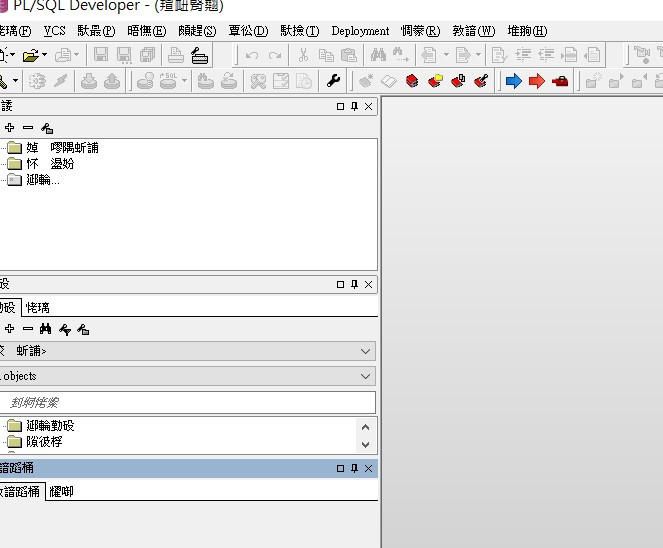Click the object list scroll-down arrow

point(366,445)
